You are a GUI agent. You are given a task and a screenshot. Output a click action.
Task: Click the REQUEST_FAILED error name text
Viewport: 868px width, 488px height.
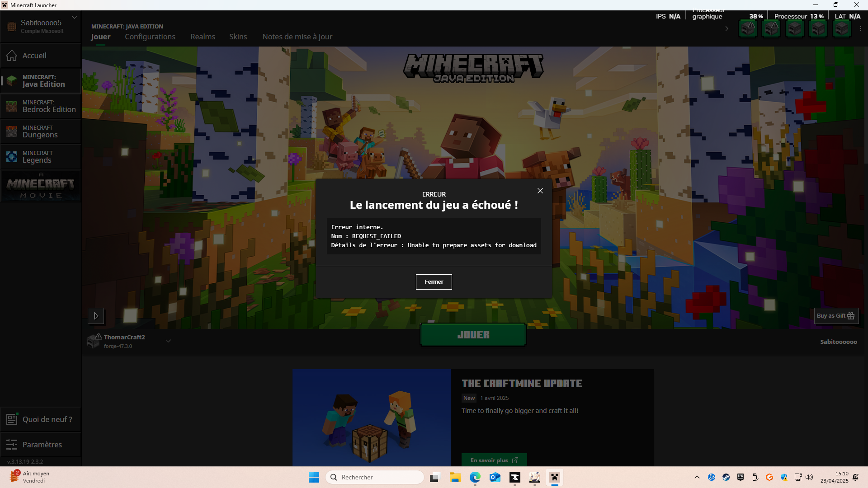pyautogui.click(x=377, y=236)
